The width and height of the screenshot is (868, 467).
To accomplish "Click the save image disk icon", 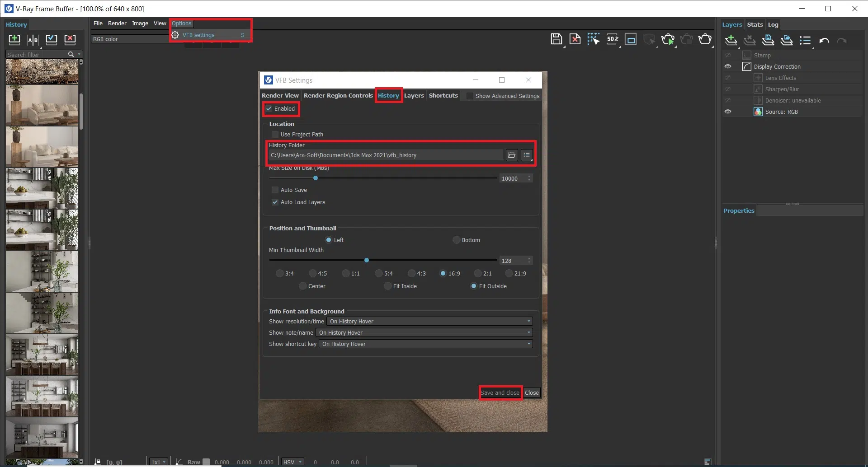I will coord(556,39).
